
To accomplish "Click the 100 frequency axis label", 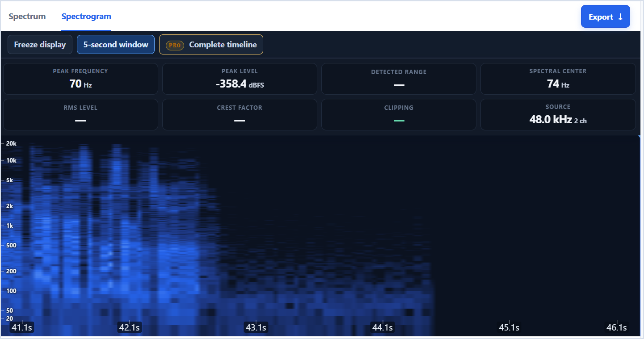I will pyautogui.click(x=11, y=291).
